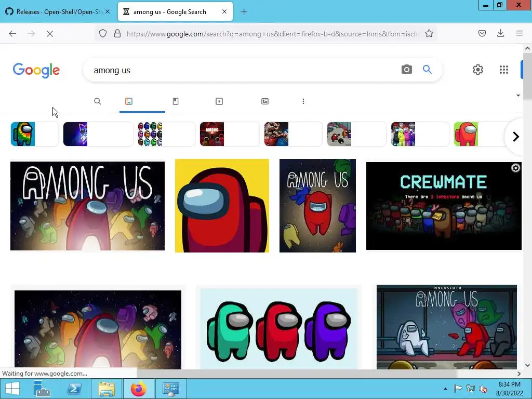
Task: Open the control panel taskbar icon
Action: [x=170, y=389]
